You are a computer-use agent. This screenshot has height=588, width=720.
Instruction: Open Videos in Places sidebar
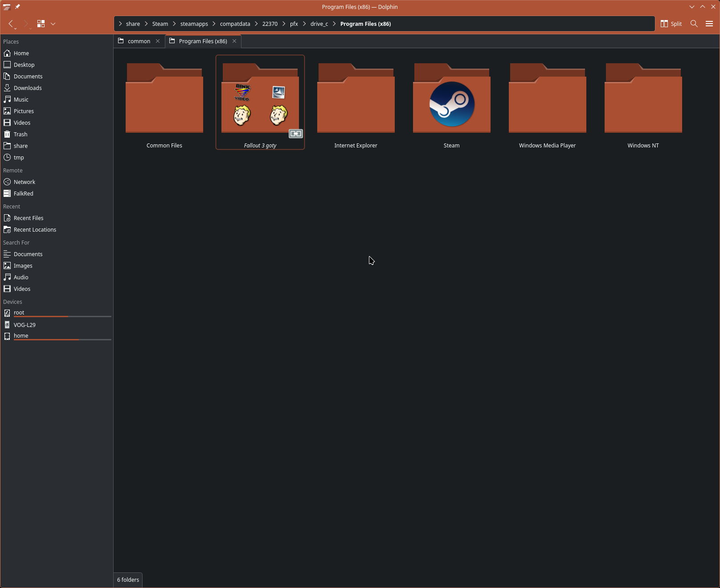pyautogui.click(x=57, y=122)
